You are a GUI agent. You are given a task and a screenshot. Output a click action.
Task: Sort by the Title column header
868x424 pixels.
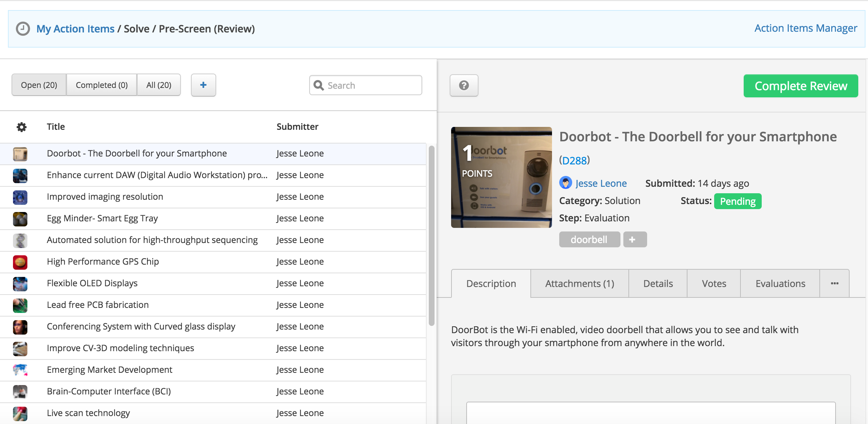pos(56,127)
